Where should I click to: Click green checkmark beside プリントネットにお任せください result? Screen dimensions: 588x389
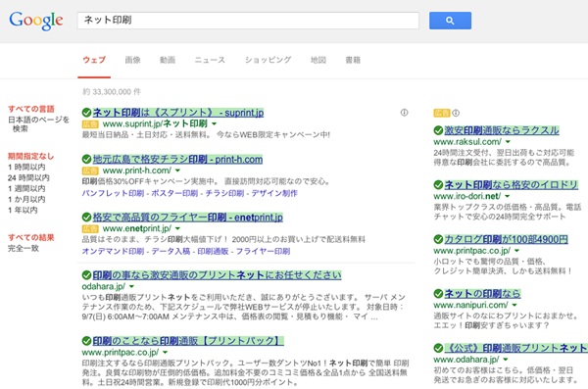pyautogui.click(x=86, y=275)
